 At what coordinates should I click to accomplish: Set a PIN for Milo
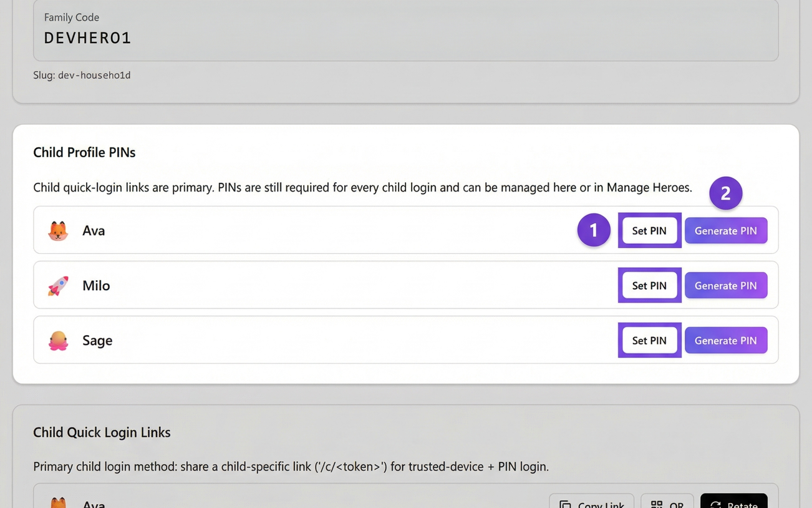649,285
